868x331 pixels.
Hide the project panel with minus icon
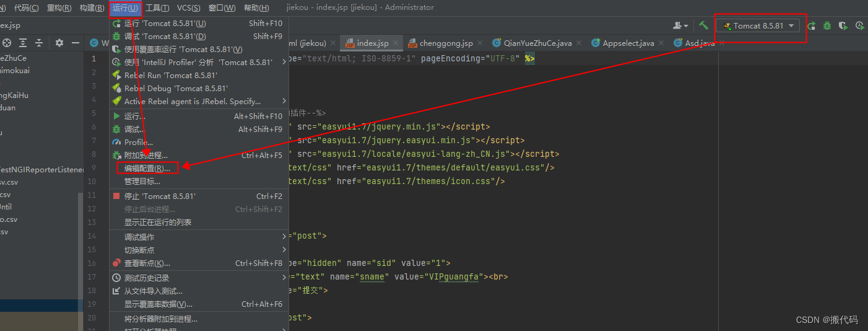pyautogui.click(x=76, y=43)
